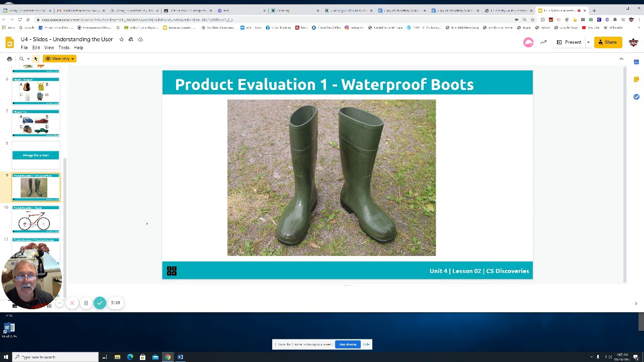Start presentation with Present button
The width and height of the screenshot is (644, 362).
point(569,42)
